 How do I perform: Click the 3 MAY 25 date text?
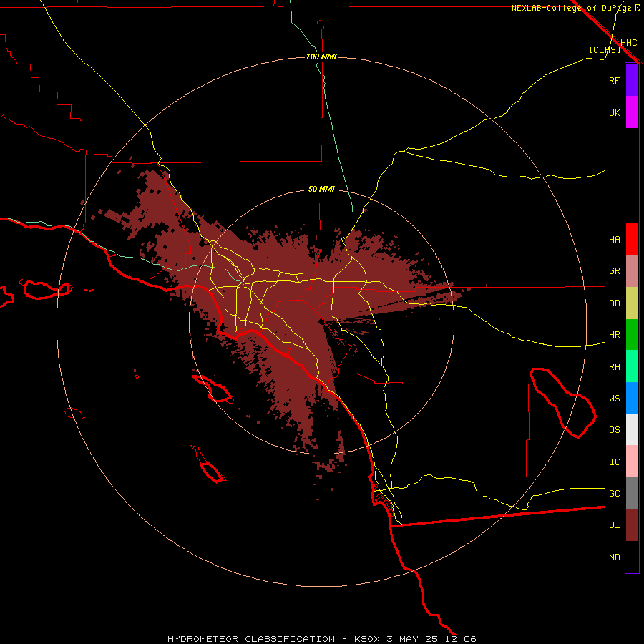(x=412, y=639)
